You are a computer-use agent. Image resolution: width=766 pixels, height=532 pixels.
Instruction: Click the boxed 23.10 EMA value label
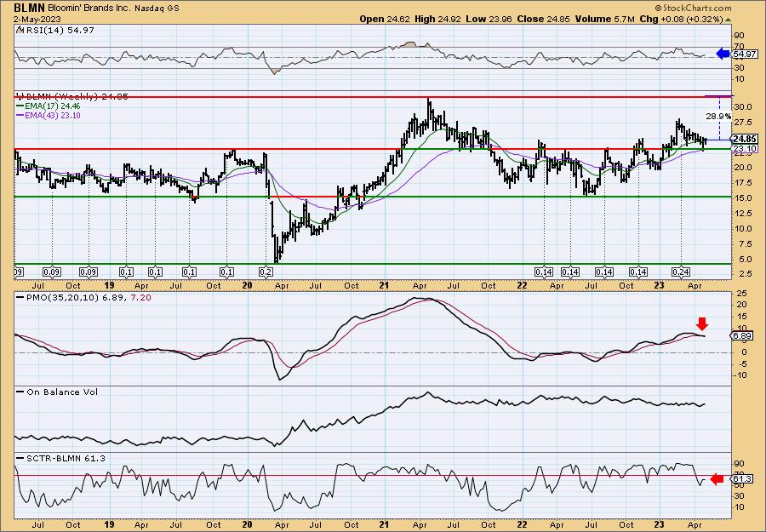tap(745, 148)
